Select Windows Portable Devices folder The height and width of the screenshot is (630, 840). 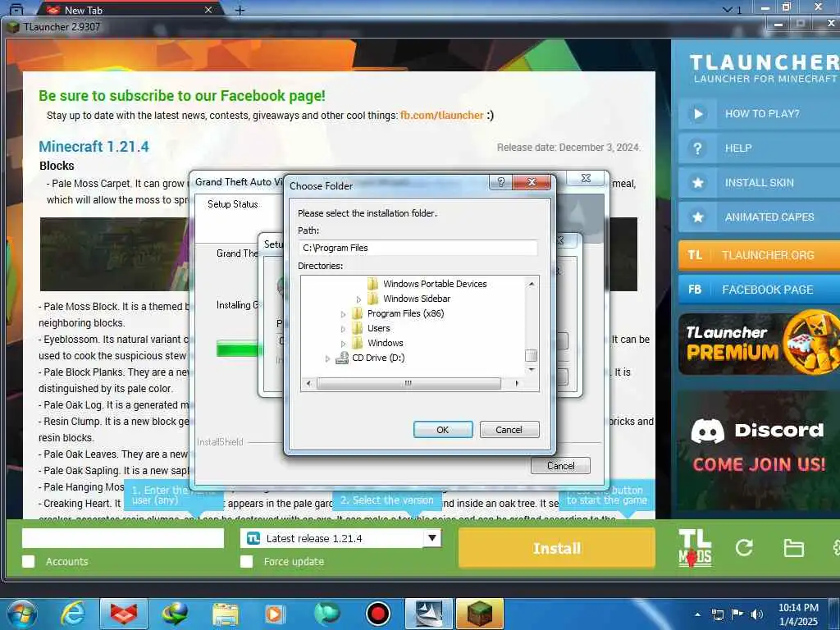click(x=435, y=284)
